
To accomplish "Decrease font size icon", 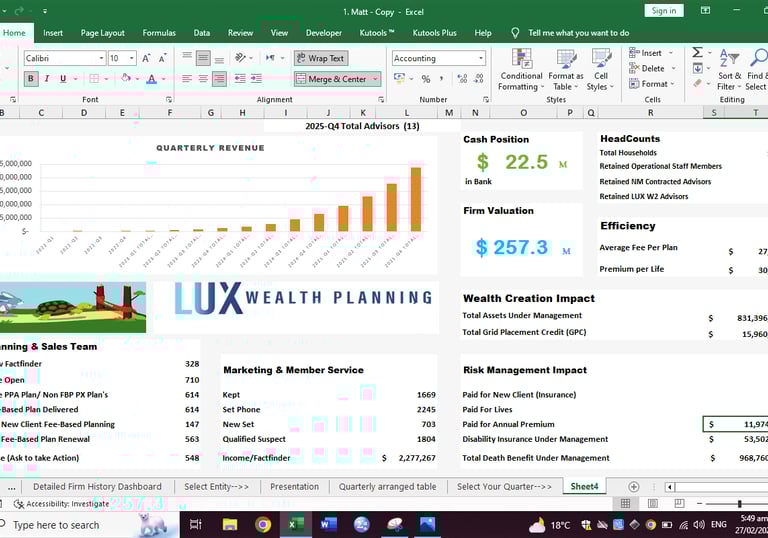I will (163, 58).
